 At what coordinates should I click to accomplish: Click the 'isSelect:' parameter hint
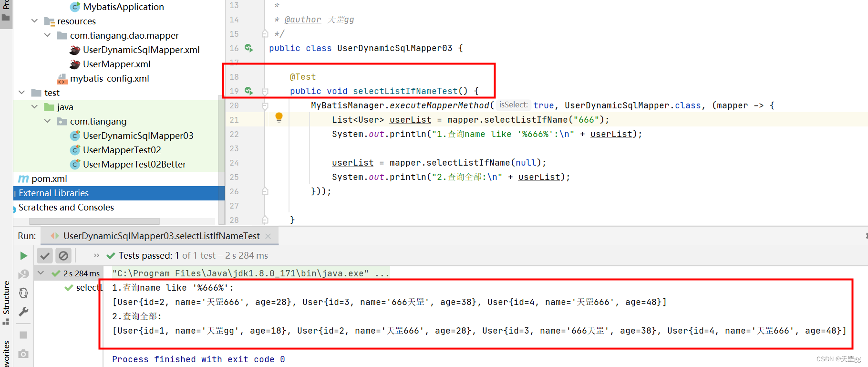[513, 105]
